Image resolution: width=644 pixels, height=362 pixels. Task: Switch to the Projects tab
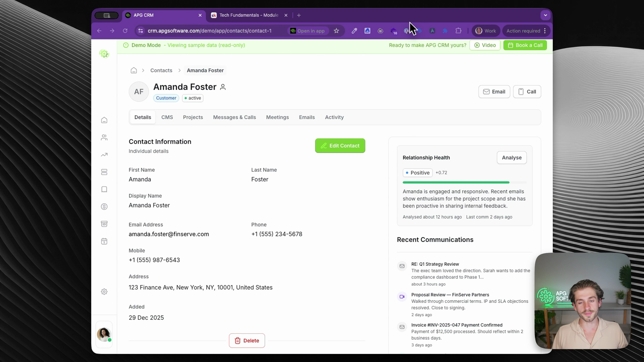click(x=193, y=117)
